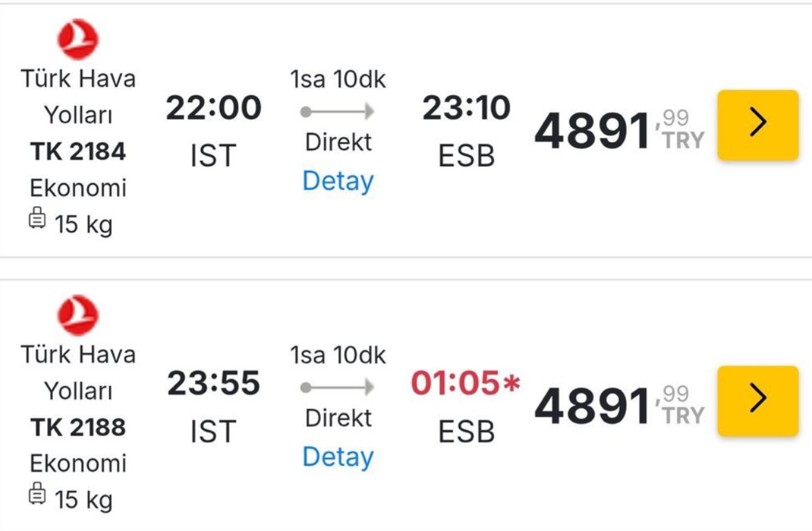The width and height of the screenshot is (812, 531).
Task: Open Detay link for the 23:55 flight
Action: coord(338,457)
